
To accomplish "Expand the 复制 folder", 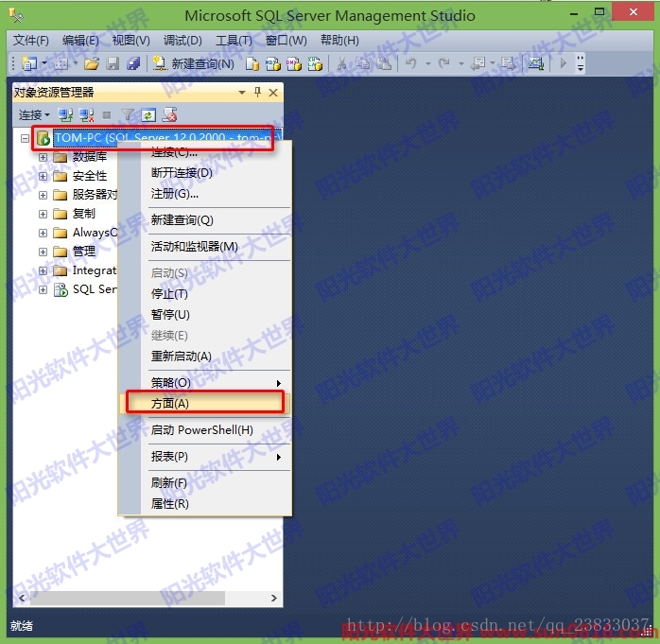I will 43,214.
